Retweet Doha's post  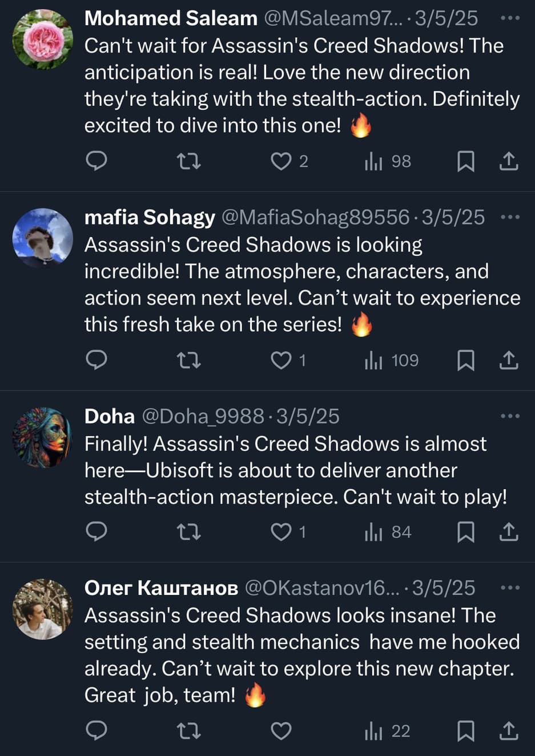pos(189,533)
